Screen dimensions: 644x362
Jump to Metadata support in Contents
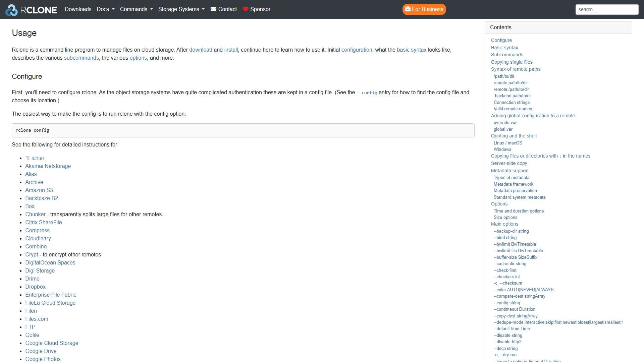[x=510, y=171]
